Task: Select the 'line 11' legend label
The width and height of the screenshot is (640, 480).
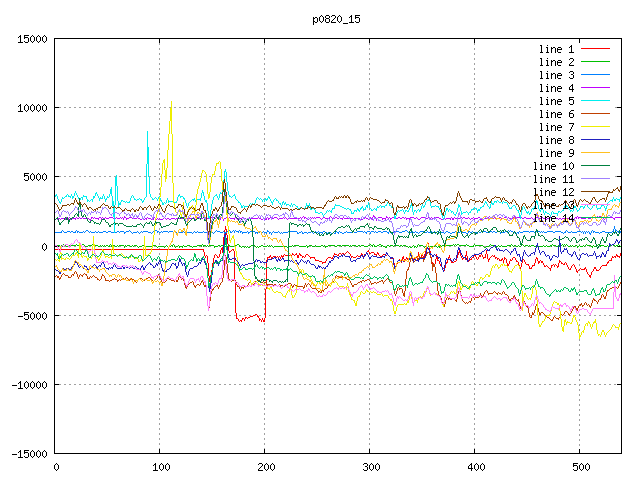Action: 553,179
